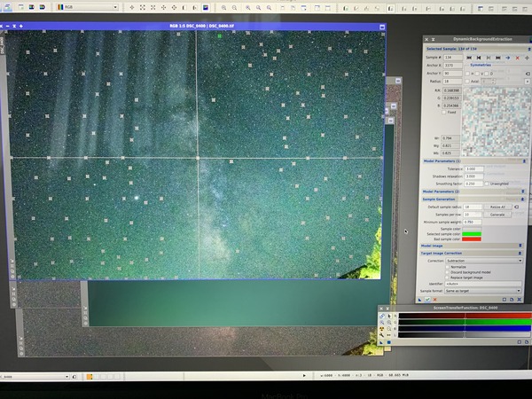This screenshot has height=399, width=532.
Task: Click the STF blue square apply icon
Action: click(x=389, y=342)
